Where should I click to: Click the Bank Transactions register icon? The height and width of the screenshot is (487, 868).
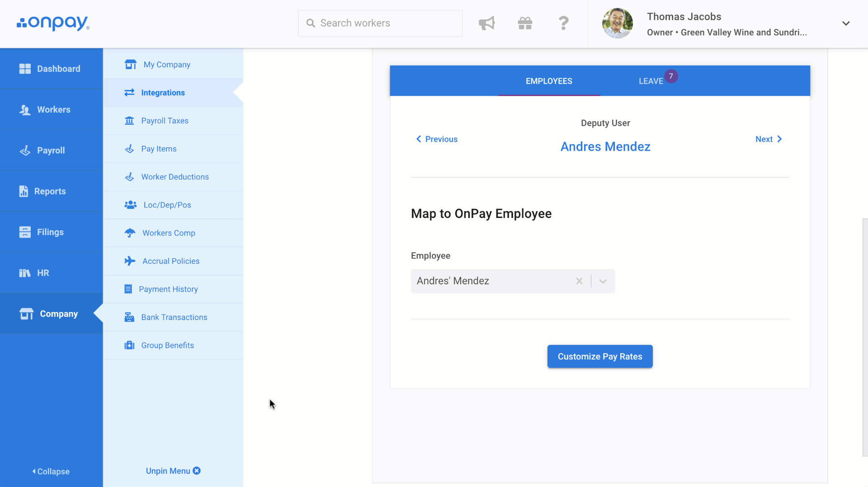coord(129,317)
